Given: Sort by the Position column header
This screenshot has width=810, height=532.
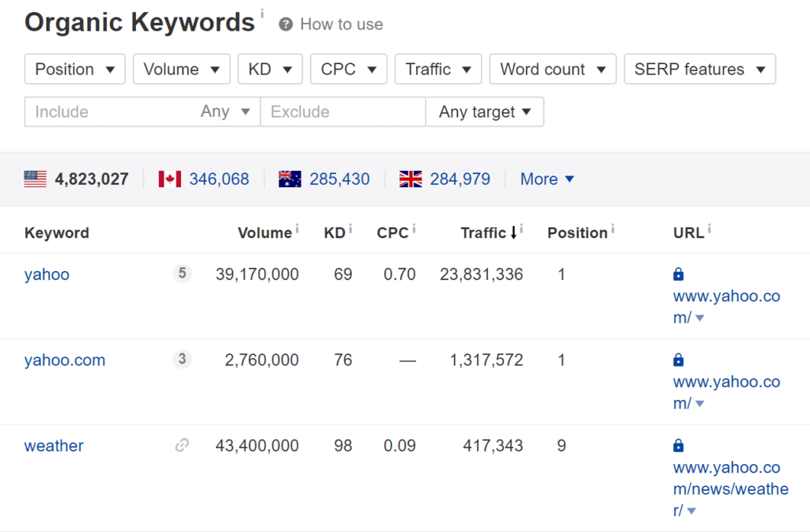Looking at the screenshot, I should (577, 232).
